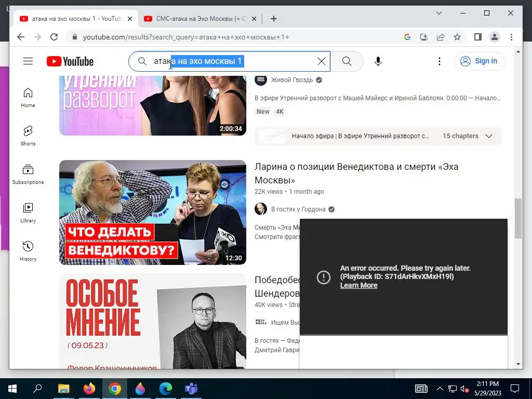Open the tab search dropdown arrow
This screenshot has height=399, width=532.
[x=438, y=13]
